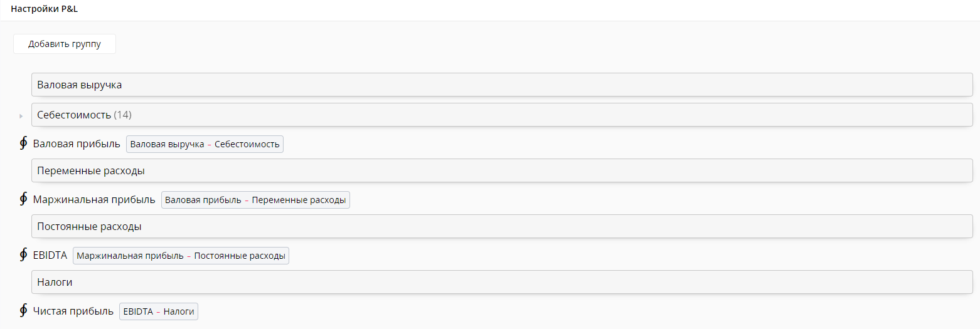Click the EBIDTA formula name

[50, 256]
